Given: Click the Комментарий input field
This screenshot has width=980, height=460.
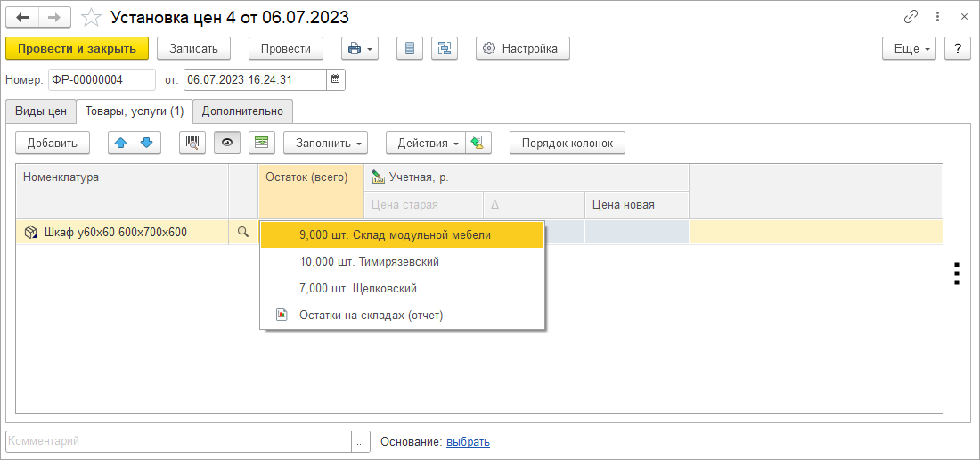Looking at the screenshot, I should click(179, 441).
